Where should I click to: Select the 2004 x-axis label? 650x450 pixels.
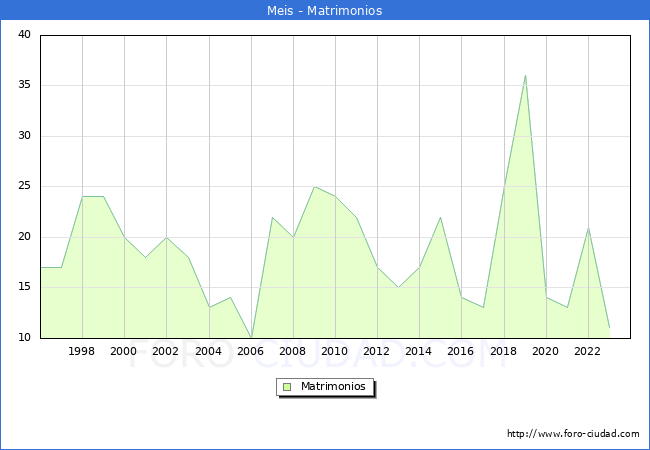click(209, 351)
